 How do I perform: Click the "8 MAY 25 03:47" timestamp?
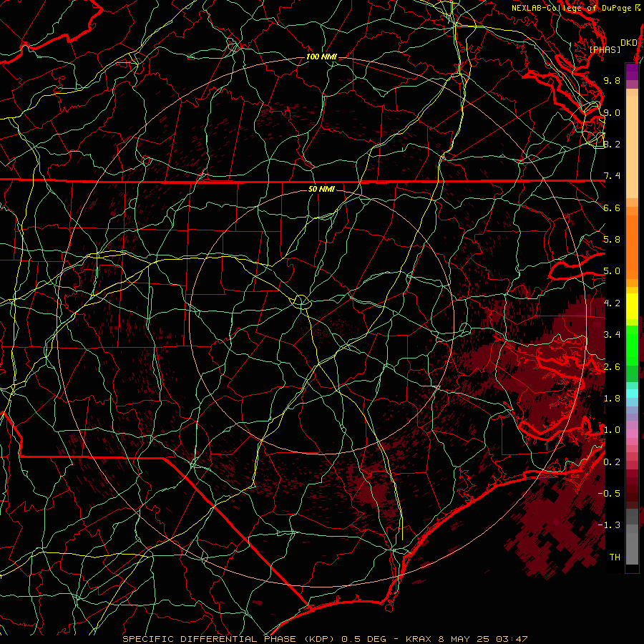coord(483,639)
